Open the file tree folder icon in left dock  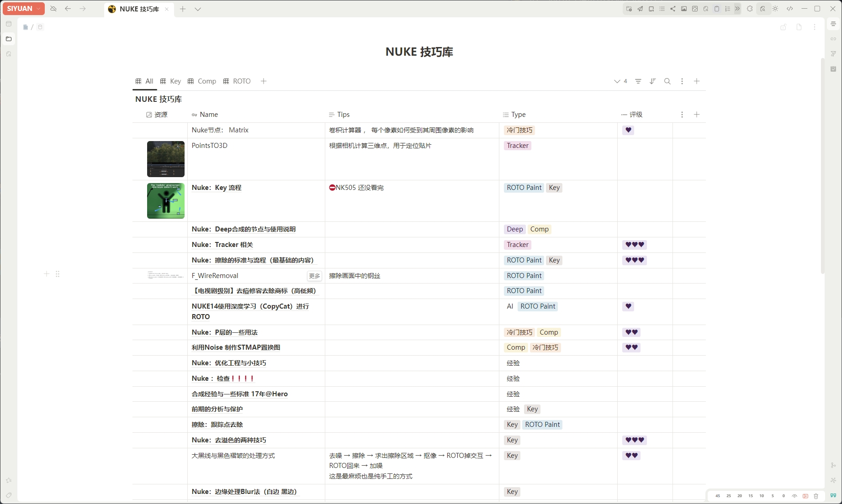(x=9, y=39)
